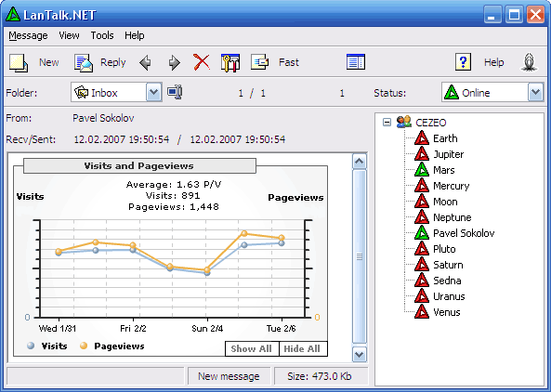Open the View menu
Image resolution: width=551 pixels, height=392 pixels.
click(69, 35)
